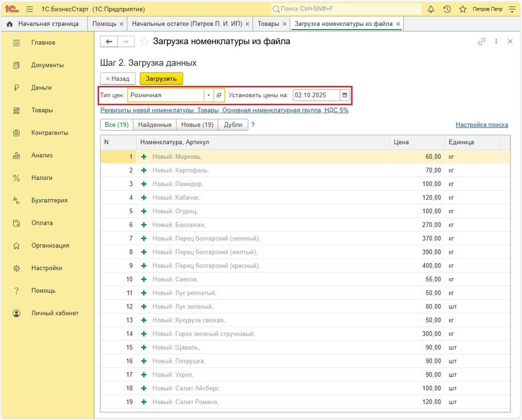Select the Найденные filter button
Screen dimensions: 522x420
[x=154, y=125]
